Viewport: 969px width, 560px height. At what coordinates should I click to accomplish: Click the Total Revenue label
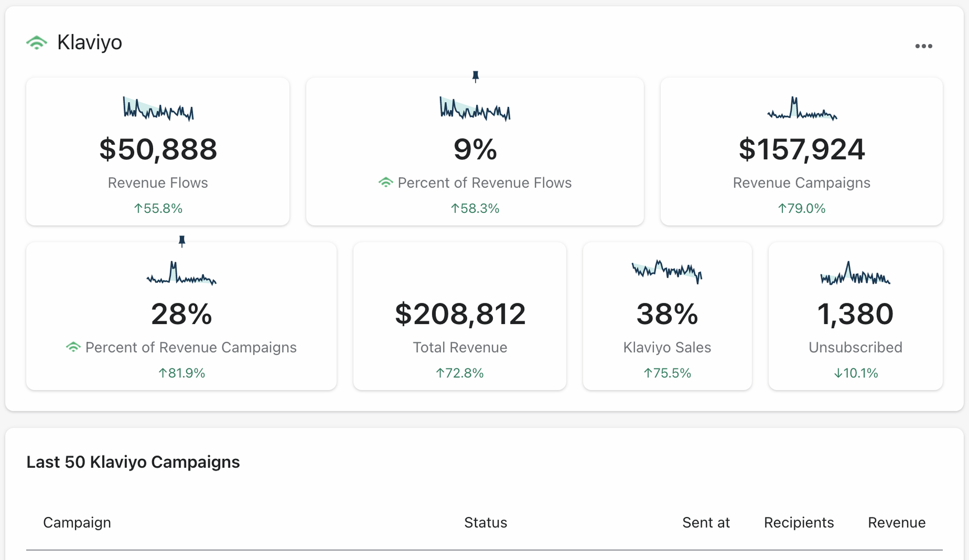click(460, 347)
